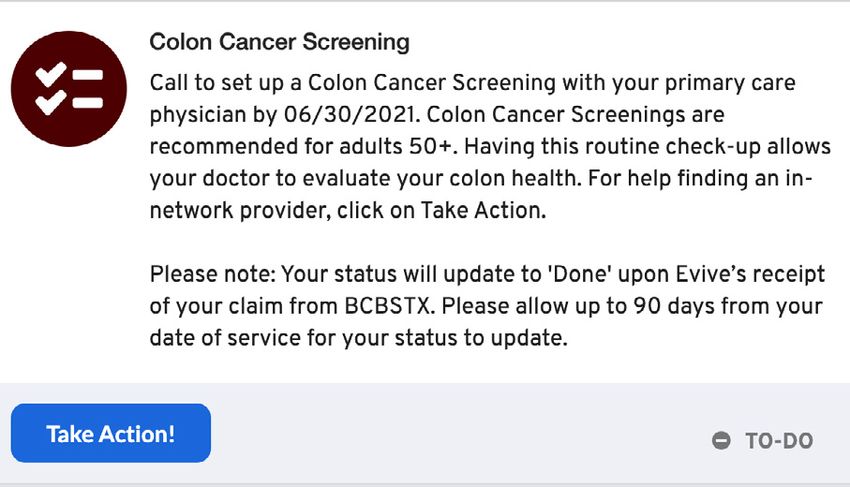Click the word BCBSTX in the note

388,306
